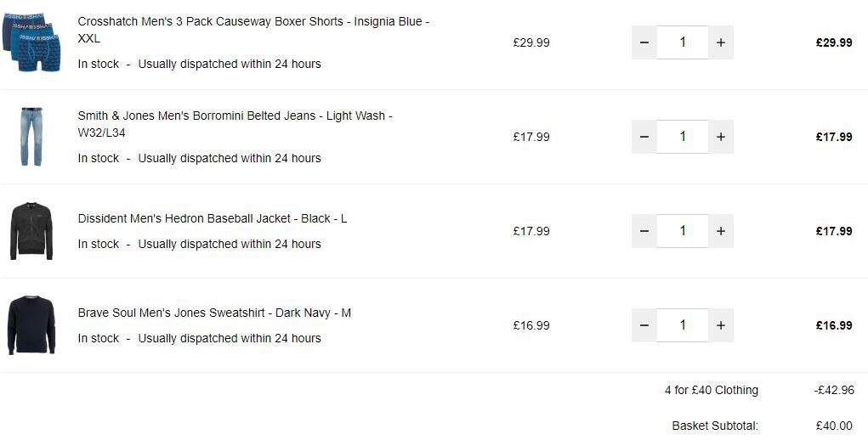Open the Crosshatch Boxer Shorts product thumbnail

click(31, 42)
